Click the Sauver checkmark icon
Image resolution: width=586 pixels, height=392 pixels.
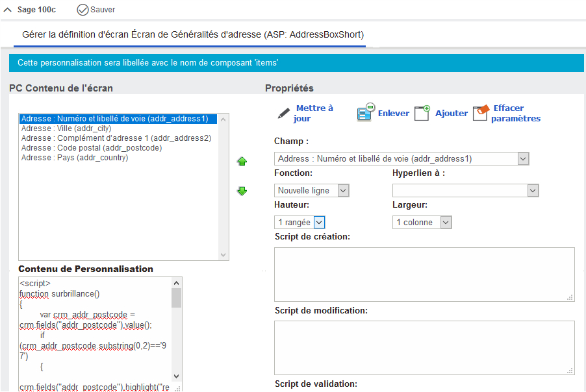(x=83, y=10)
